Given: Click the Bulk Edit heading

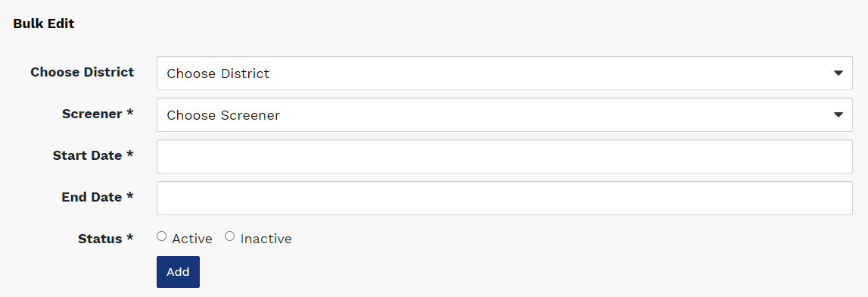Looking at the screenshot, I should (44, 23).
